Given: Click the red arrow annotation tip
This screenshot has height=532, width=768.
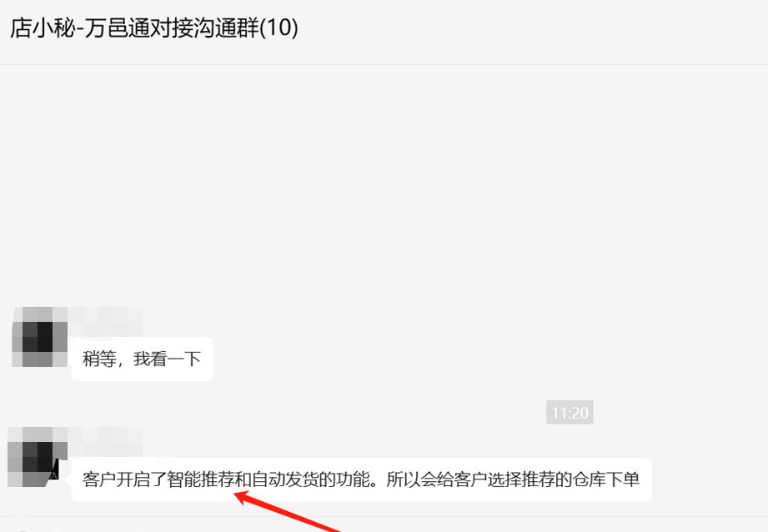Looking at the screenshot, I should (236, 495).
